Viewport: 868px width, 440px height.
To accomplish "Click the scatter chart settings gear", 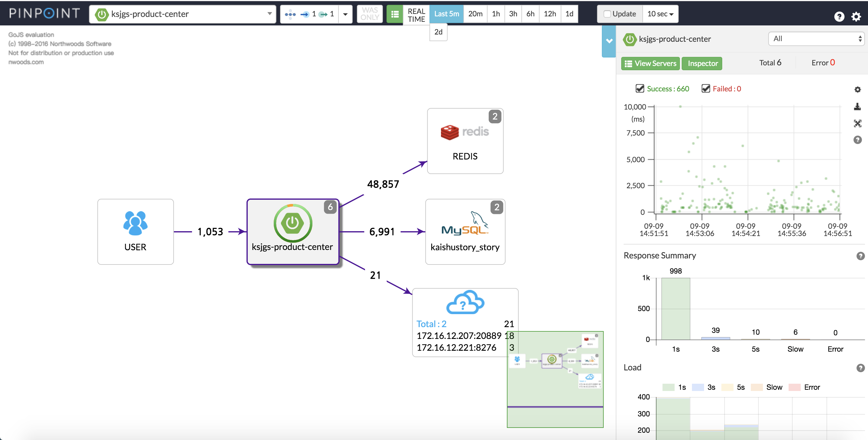I will point(857,89).
